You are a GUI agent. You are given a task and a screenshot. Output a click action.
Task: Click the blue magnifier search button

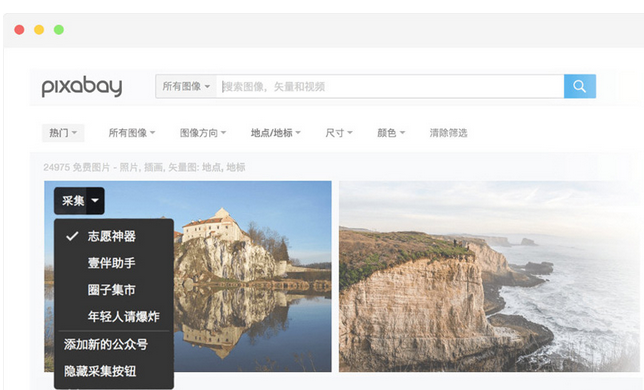(580, 86)
